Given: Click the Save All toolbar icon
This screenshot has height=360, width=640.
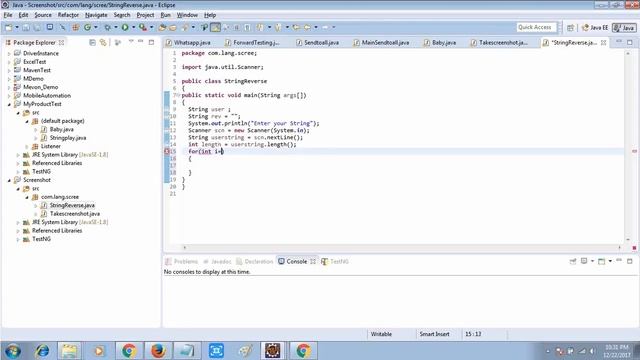Looking at the screenshot, I should (x=37, y=27).
